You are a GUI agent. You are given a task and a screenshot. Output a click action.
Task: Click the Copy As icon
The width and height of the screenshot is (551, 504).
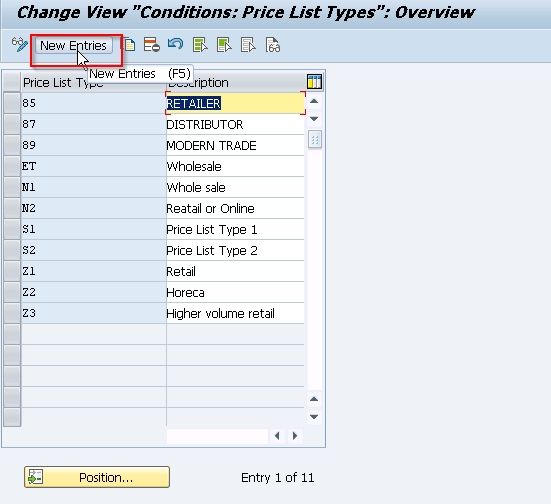click(x=129, y=45)
